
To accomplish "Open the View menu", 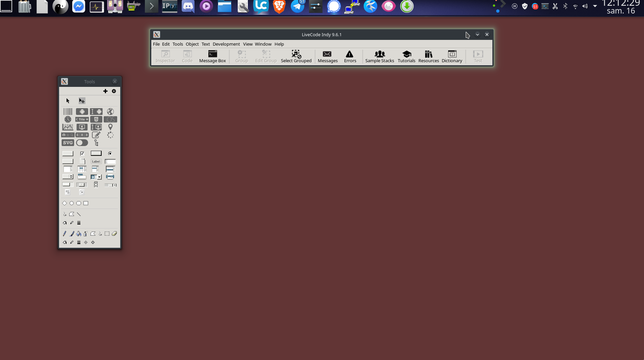I will (x=248, y=44).
